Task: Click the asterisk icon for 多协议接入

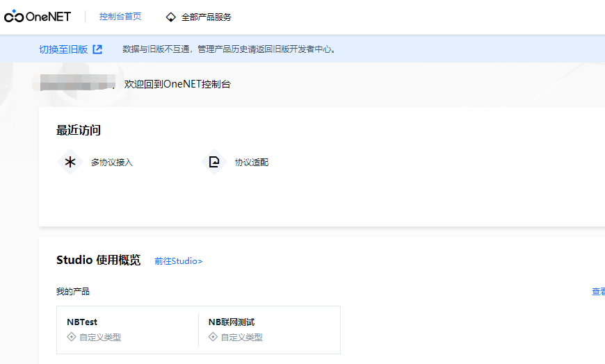Action: pos(70,162)
